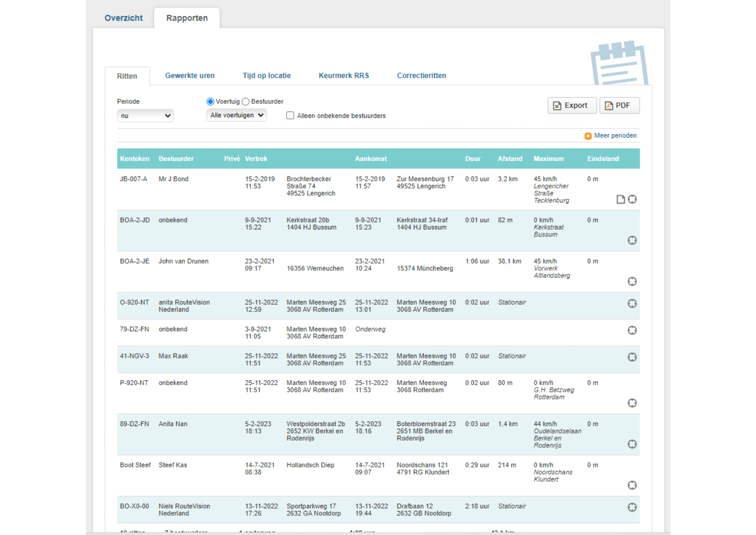Image resolution: width=756 pixels, height=535 pixels.
Task: Click the locate icon in JB-007-A row
Action: [632, 200]
